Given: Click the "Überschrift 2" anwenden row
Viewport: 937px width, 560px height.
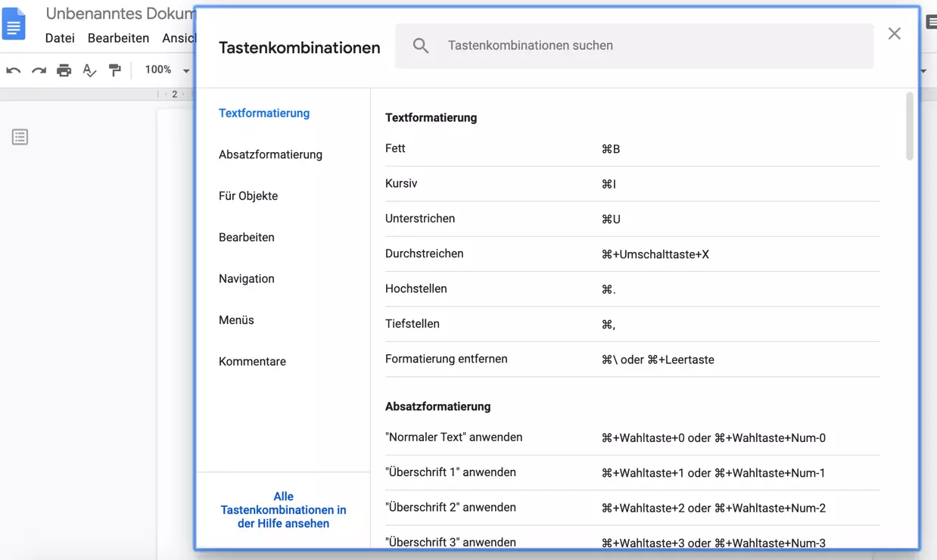Looking at the screenshot, I should tap(632, 508).
